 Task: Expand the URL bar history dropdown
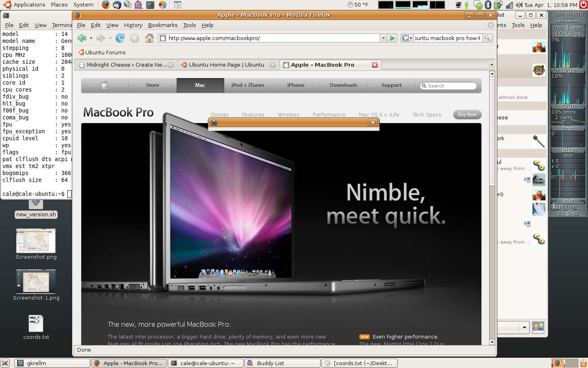[x=383, y=38]
